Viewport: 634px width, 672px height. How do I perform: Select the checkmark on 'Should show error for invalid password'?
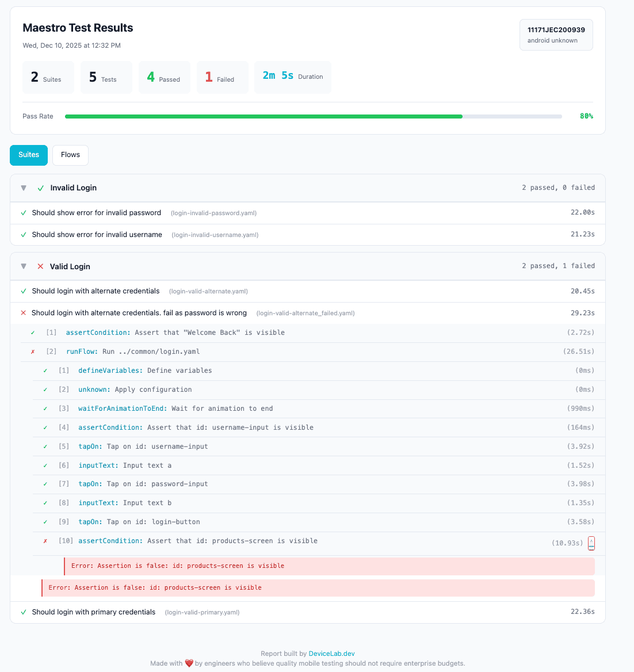23,212
